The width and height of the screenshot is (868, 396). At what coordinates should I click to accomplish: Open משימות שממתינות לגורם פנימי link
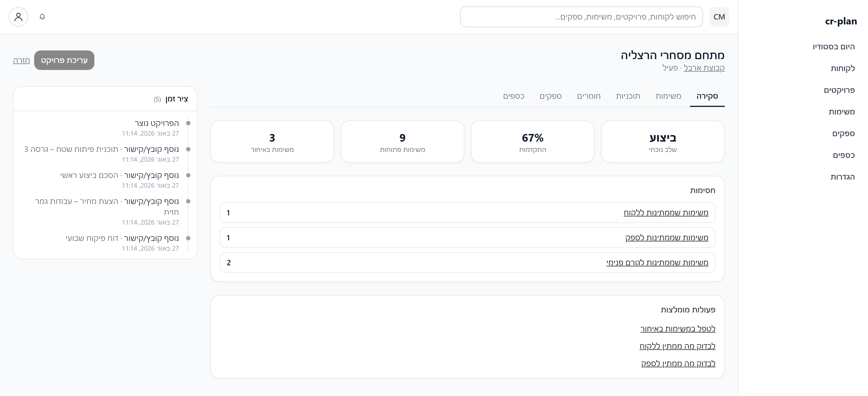[x=657, y=263]
